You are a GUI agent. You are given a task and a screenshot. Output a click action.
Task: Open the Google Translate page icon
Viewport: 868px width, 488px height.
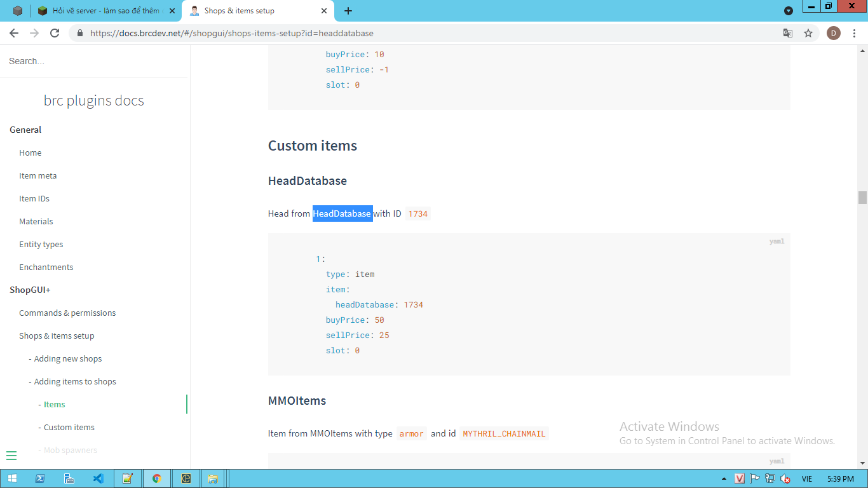[x=787, y=33]
